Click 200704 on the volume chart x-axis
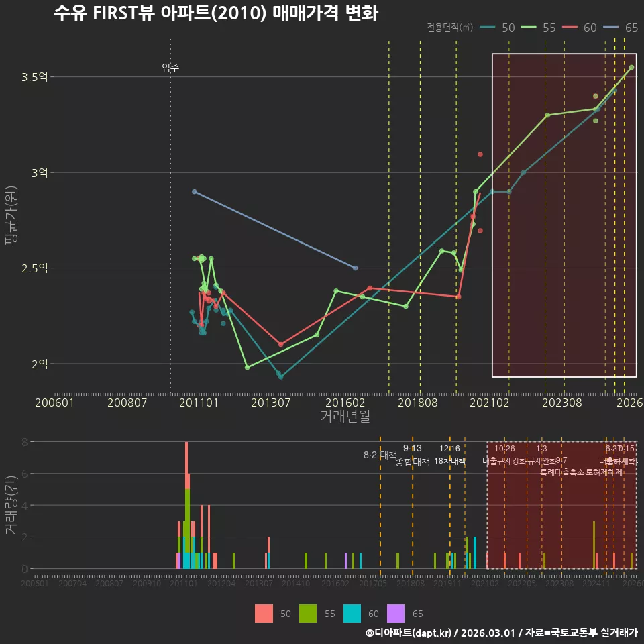Viewport: 644px width, 644px height. pyautogui.click(x=72, y=583)
